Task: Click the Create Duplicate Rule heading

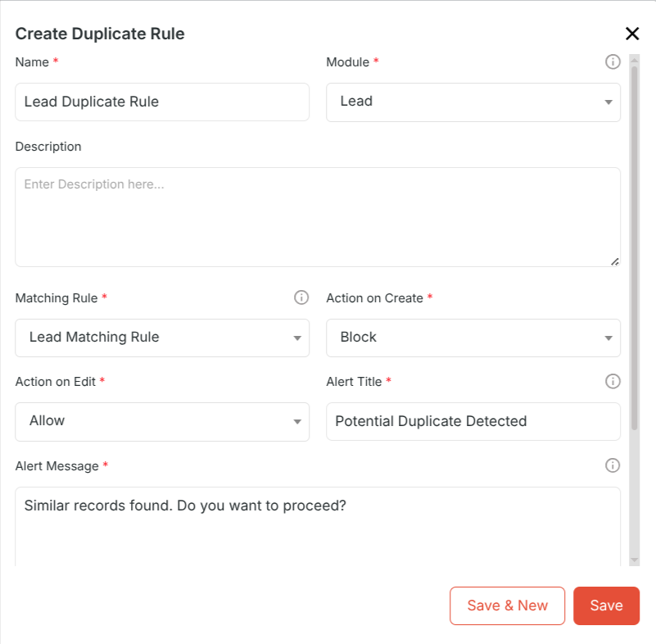Action: tap(100, 34)
